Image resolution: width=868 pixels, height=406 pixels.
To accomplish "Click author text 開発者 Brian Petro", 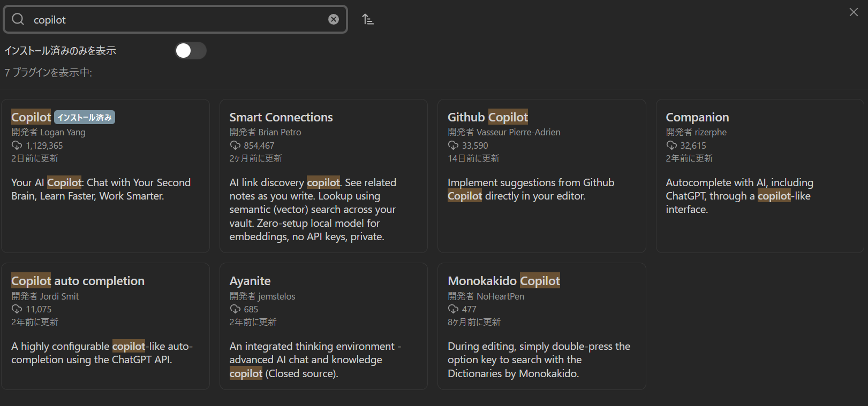I will tap(265, 132).
